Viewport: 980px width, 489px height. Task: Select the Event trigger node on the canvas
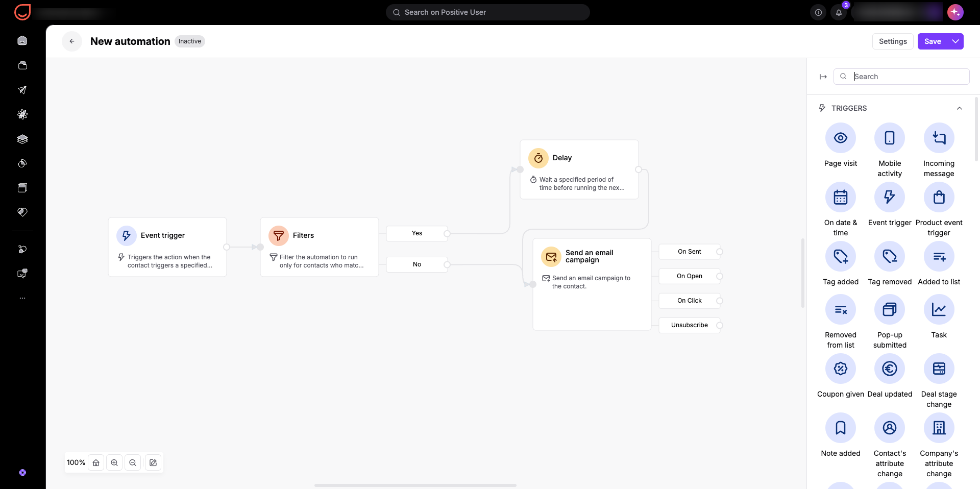[x=167, y=247]
